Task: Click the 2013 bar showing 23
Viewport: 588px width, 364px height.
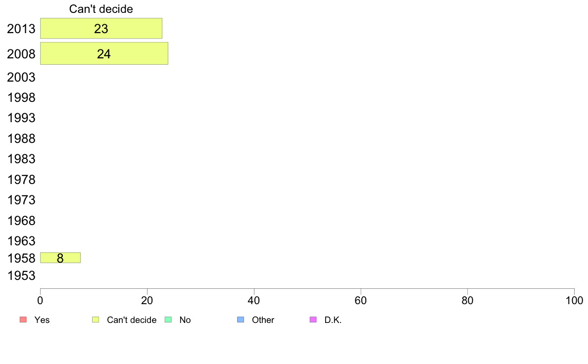Action: 101,28
